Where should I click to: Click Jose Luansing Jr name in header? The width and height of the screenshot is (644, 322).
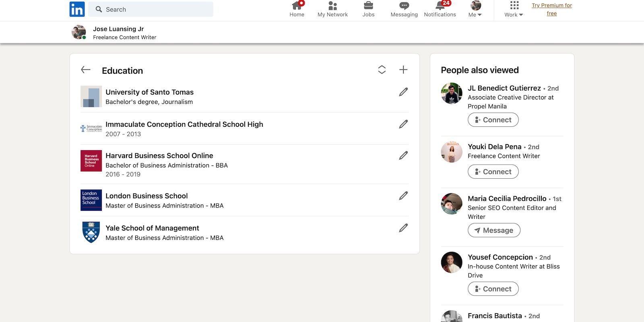(118, 29)
